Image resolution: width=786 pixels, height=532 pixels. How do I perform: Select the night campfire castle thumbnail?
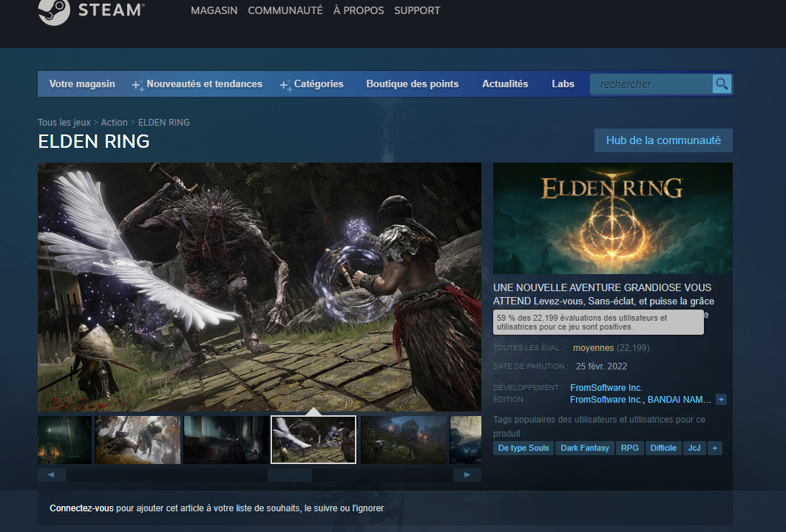[x=404, y=440]
